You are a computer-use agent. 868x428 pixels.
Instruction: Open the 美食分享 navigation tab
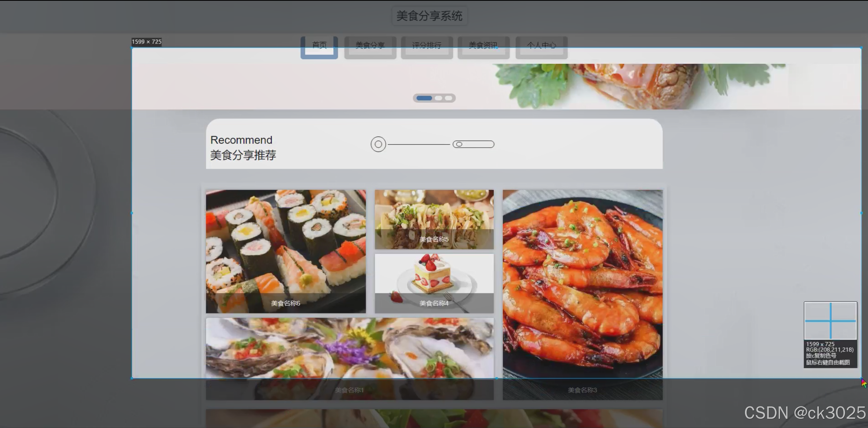pyautogui.click(x=370, y=47)
